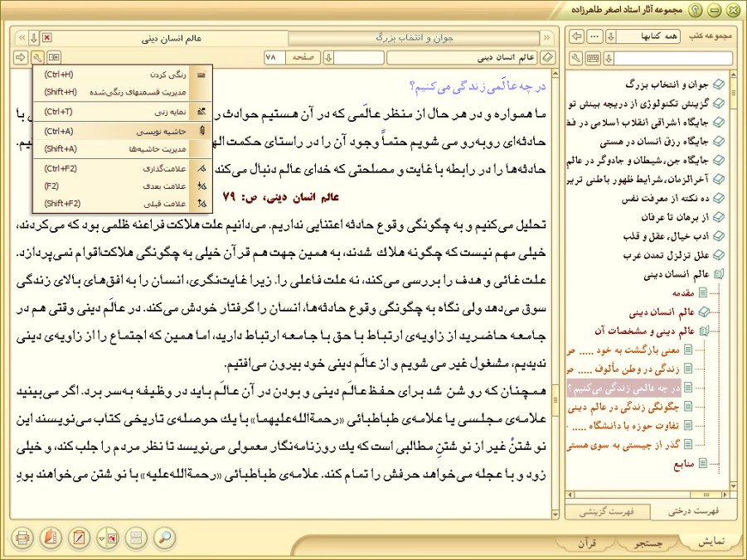Open the جستجو tab at the bottom
Screen dimensions: 747x560
(x=648, y=543)
